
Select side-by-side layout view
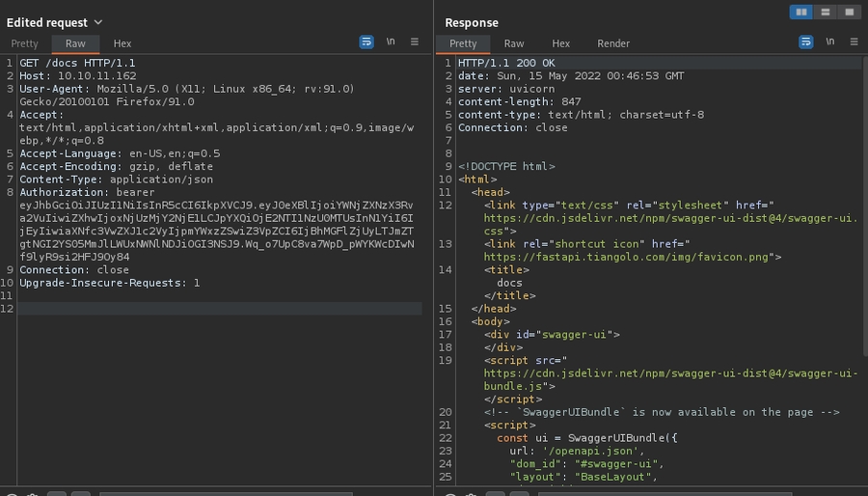pyautogui.click(x=800, y=12)
